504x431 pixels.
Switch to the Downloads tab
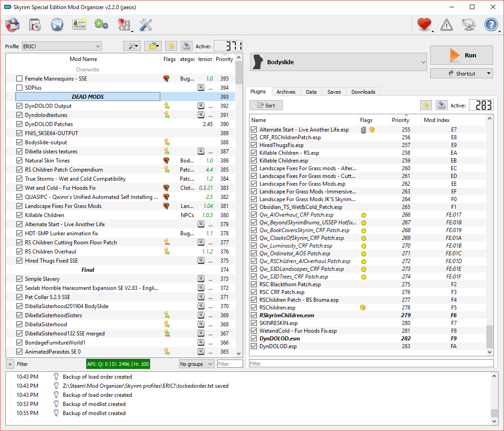(x=363, y=92)
